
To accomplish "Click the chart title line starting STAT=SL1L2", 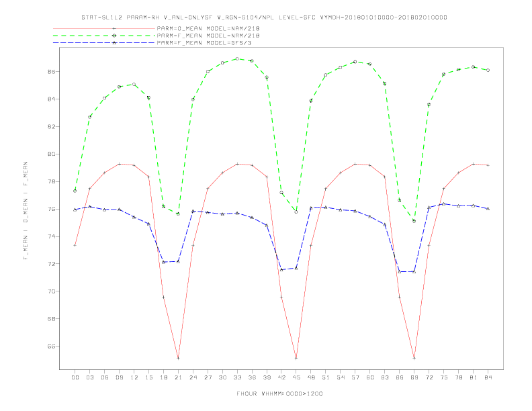I will (x=264, y=17).
